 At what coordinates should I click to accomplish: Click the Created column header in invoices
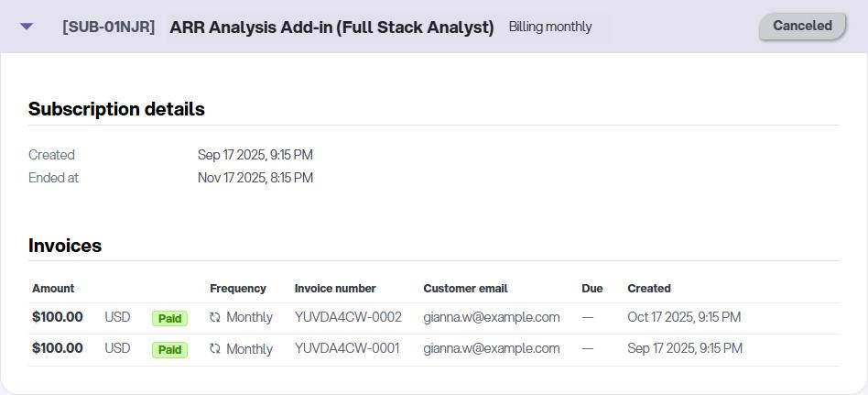[649, 288]
